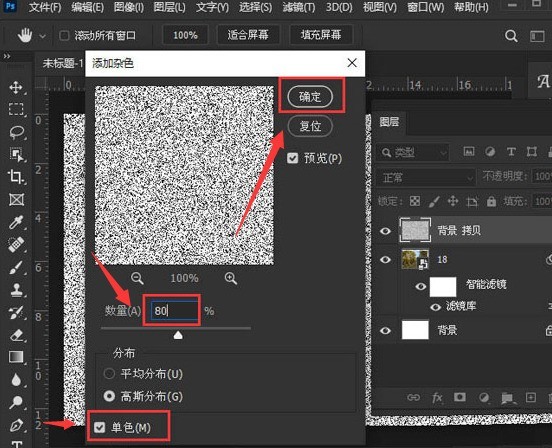Select the History Brush tool
Viewport: 552px width, 448px height.
coord(16,313)
